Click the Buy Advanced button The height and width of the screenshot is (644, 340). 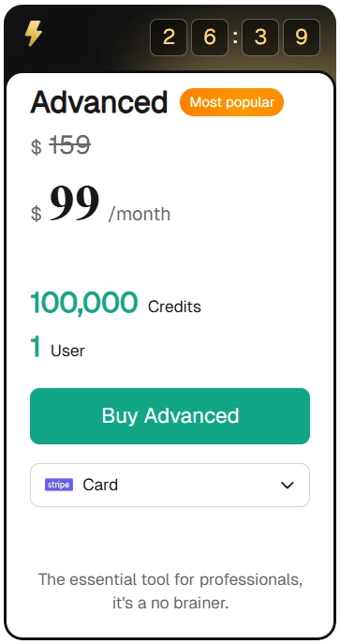click(x=170, y=416)
